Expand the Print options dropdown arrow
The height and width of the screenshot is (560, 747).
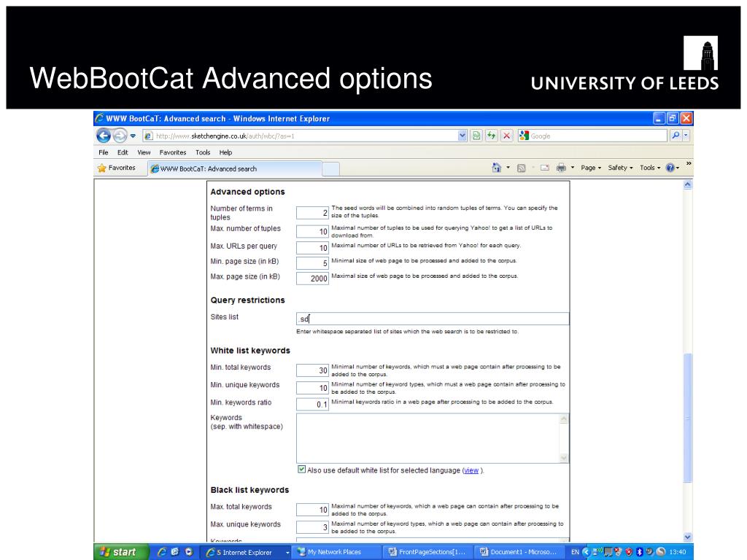coord(573,168)
